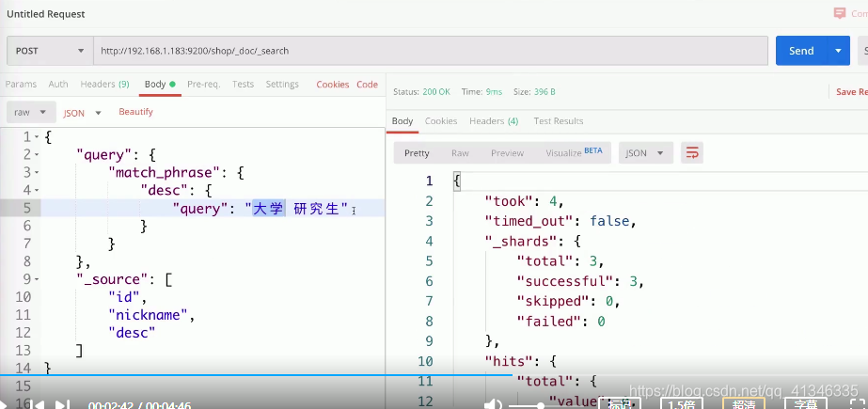Open the 1.5倍 playback speed option

tap(682, 404)
